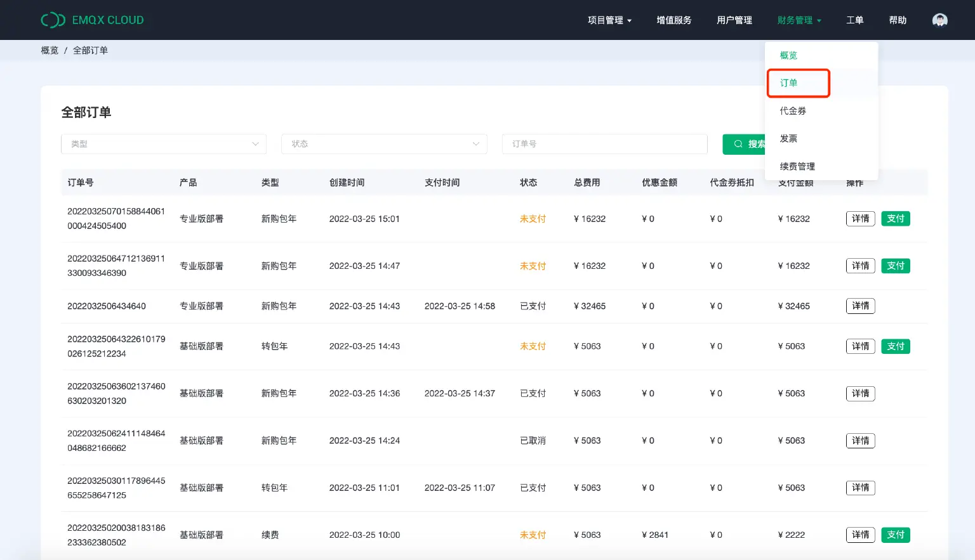The image size is (975, 560).
Task: Open the 用户管理 page
Action: click(734, 20)
